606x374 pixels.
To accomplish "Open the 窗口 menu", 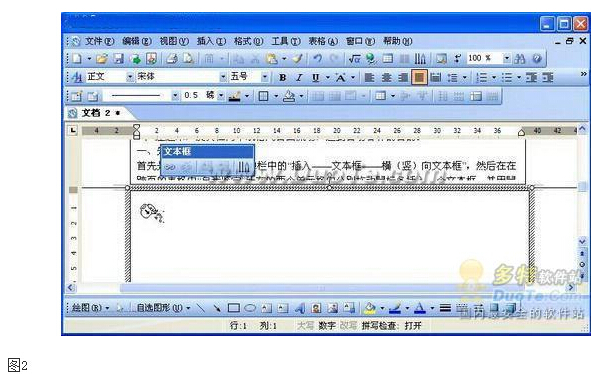I will [360, 41].
